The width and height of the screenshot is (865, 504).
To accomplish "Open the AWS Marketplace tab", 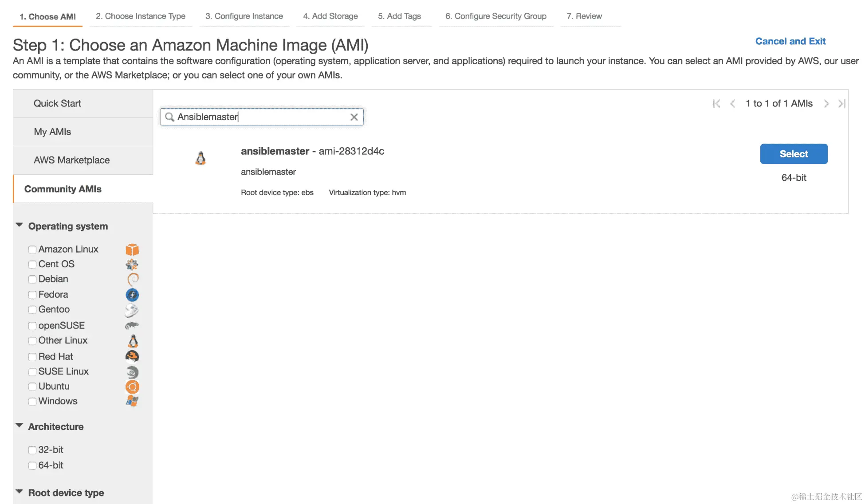I will [x=72, y=160].
